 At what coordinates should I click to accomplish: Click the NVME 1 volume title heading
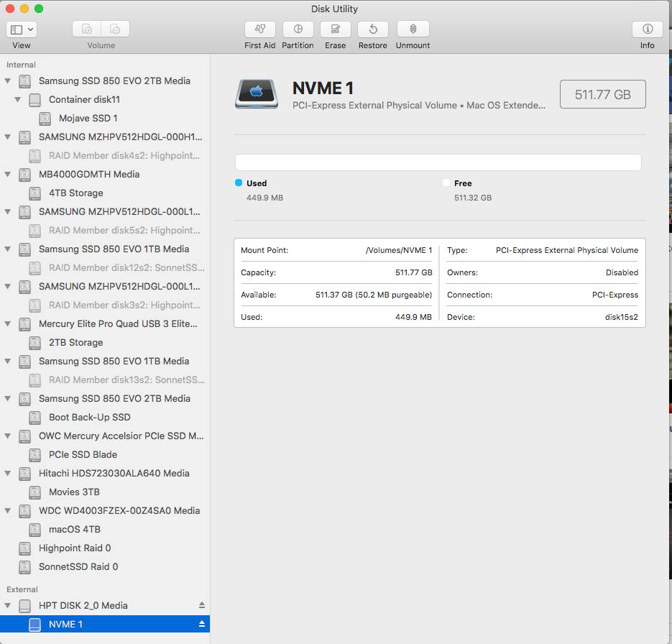point(323,88)
